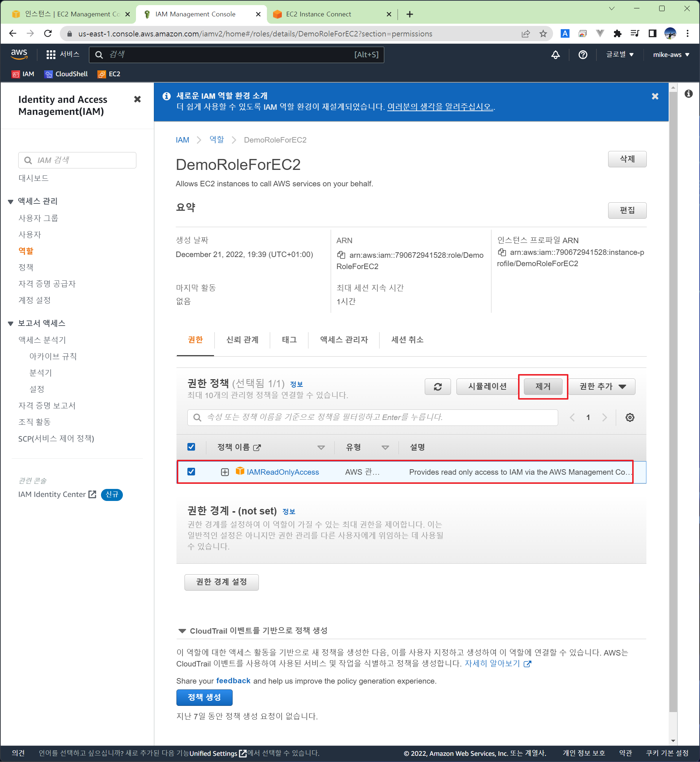
Task: Refresh the permissions policies list
Action: (437, 387)
